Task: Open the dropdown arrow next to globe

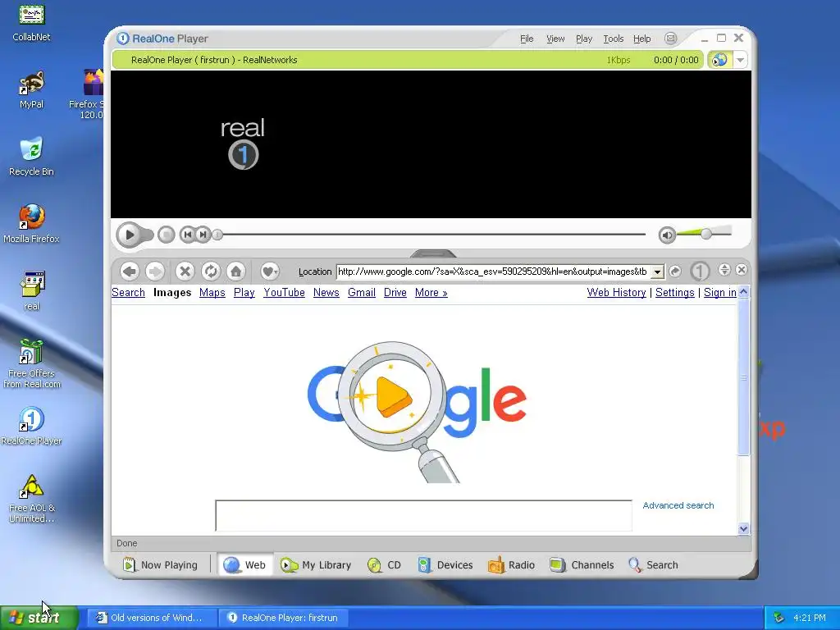Action: pyautogui.click(x=741, y=60)
